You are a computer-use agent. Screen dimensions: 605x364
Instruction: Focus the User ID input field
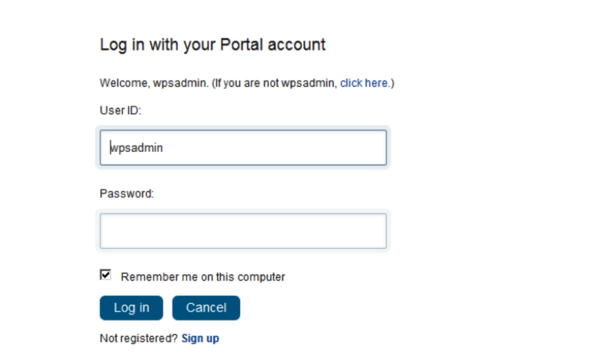point(243,148)
